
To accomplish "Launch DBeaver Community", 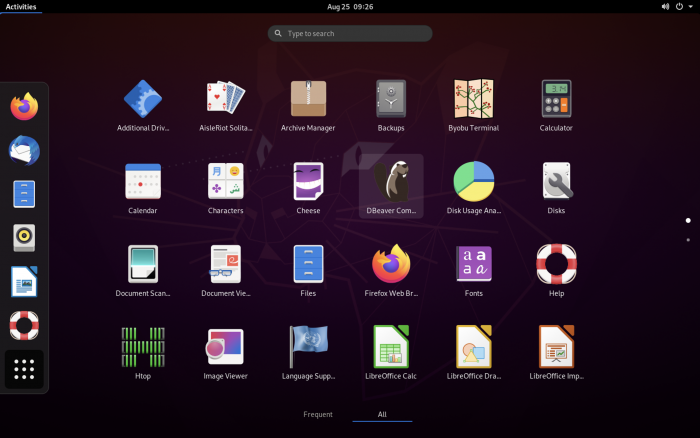I will point(391,188).
